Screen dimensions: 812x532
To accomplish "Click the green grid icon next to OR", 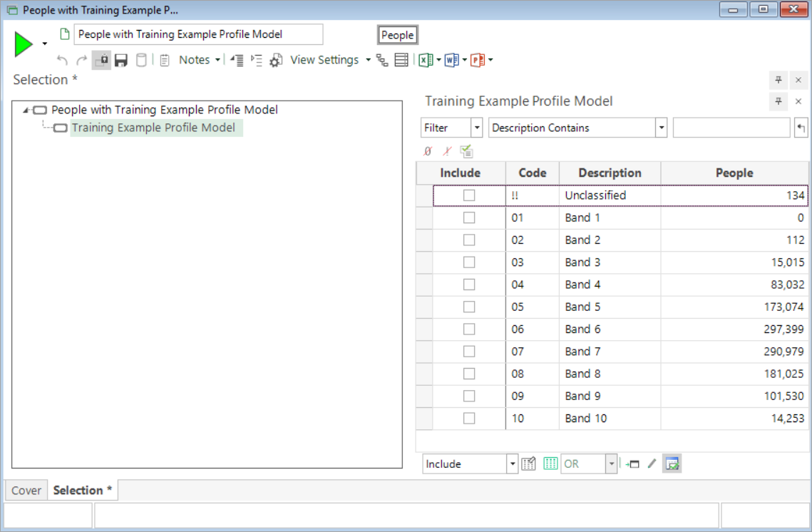I will point(550,464).
